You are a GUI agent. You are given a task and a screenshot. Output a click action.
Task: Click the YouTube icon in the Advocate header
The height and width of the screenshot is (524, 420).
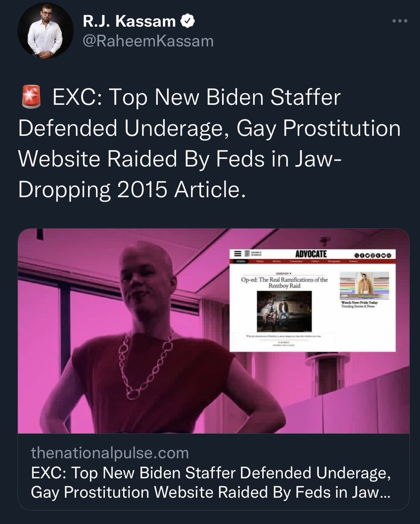pos(383,255)
